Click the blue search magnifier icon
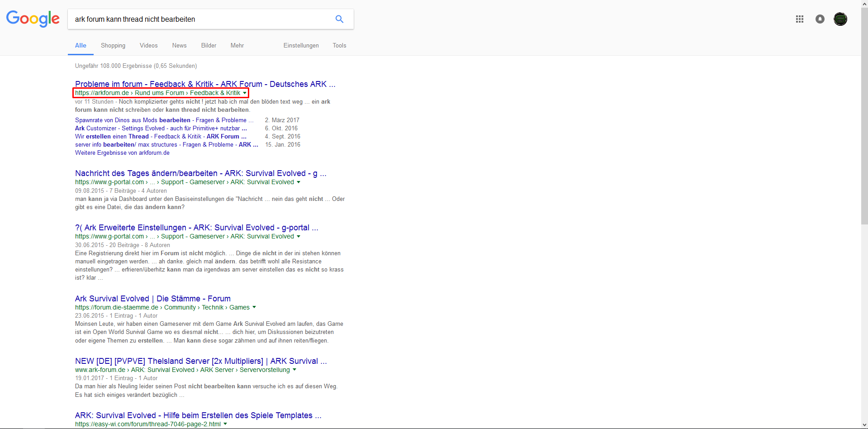Viewport: 868px width, 429px height. [x=339, y=19]
